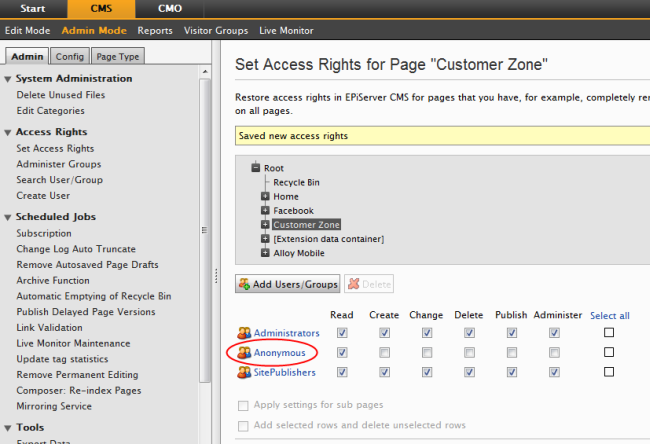This screenshot has width=650, height=444.
Task: Expand the Home page tree node
Action: point(265,197)
